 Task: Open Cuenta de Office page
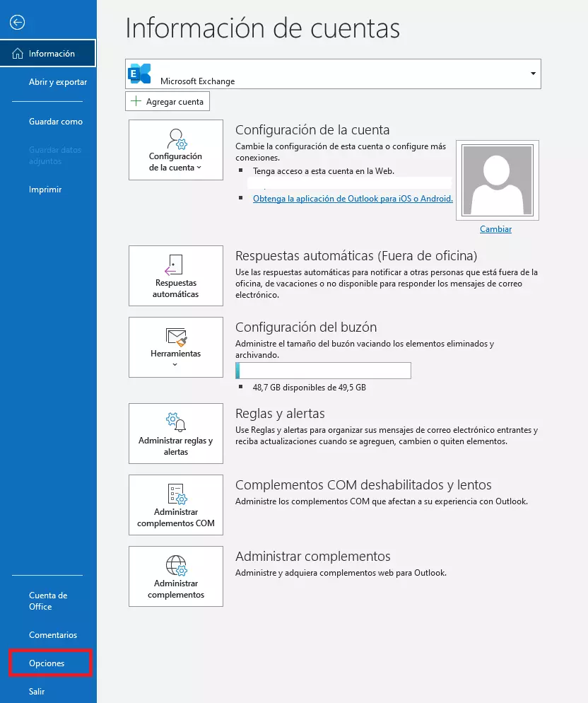pyautogui.click(x=48, y=600)
